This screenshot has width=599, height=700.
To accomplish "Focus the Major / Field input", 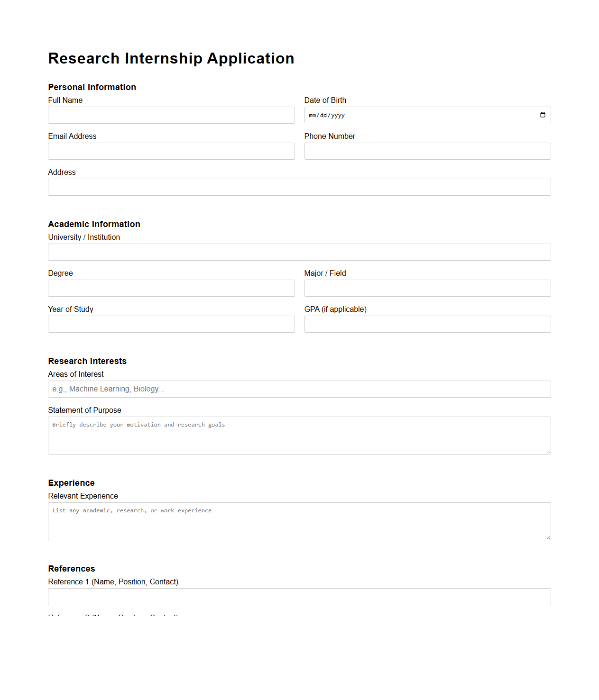I will pos(427,288).
